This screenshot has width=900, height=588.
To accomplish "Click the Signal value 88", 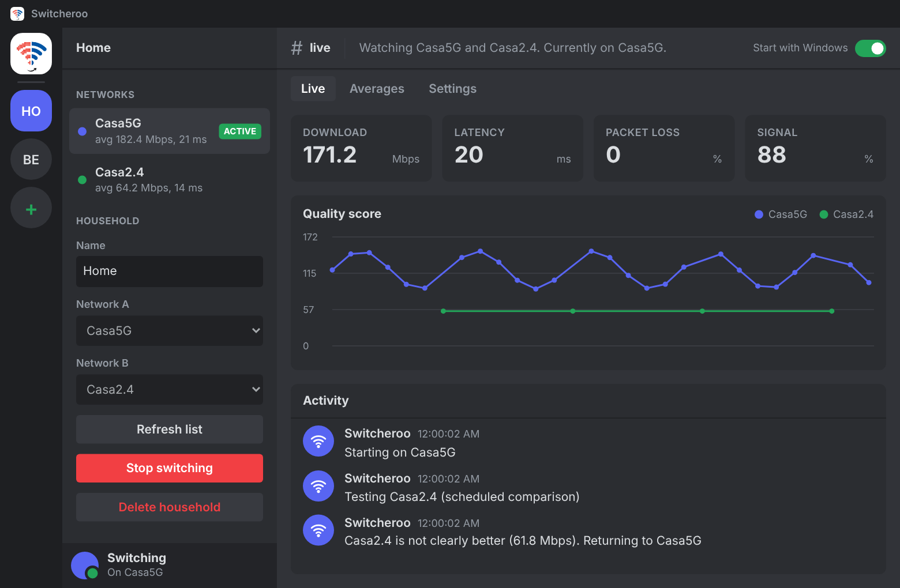I will click(772, 154).
